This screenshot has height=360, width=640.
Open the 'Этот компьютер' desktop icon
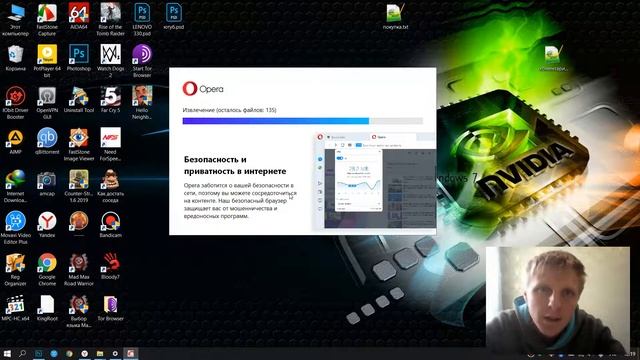(15, 19)
